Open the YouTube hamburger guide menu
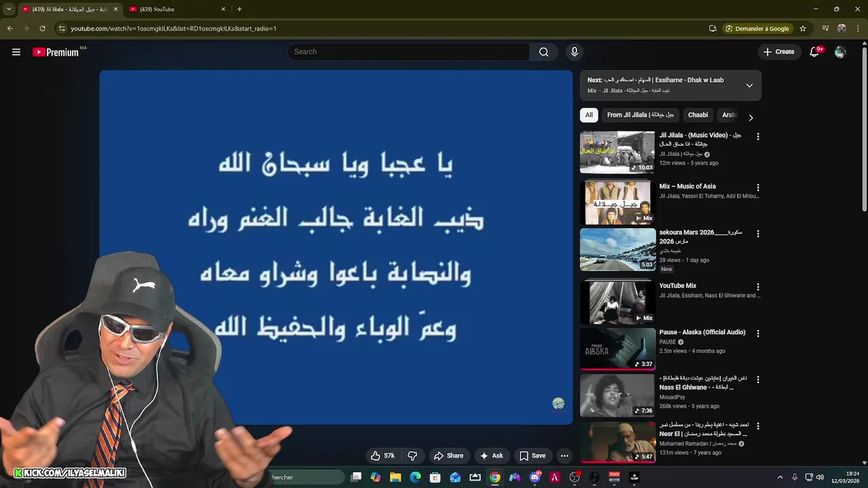 tap(16, 52)
